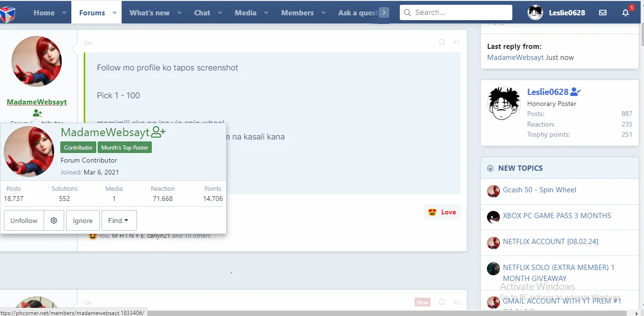644x316 pixels.
Task: Click the follow-status icon next to Leslie0628
Action: 576,92
